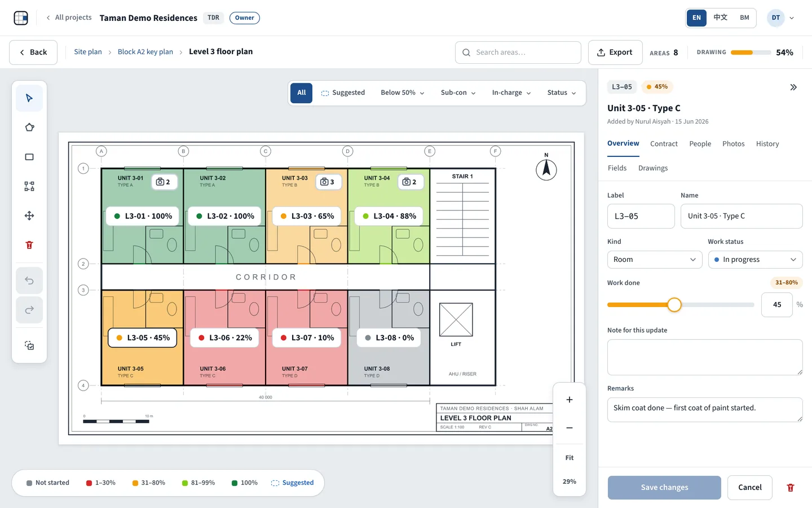Open the In-charge filter dropdown
This screenshot has width=812, height=508.
coord(511,93)
